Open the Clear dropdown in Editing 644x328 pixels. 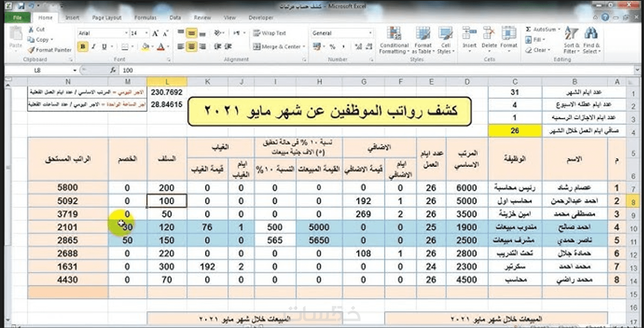(538, 50)
